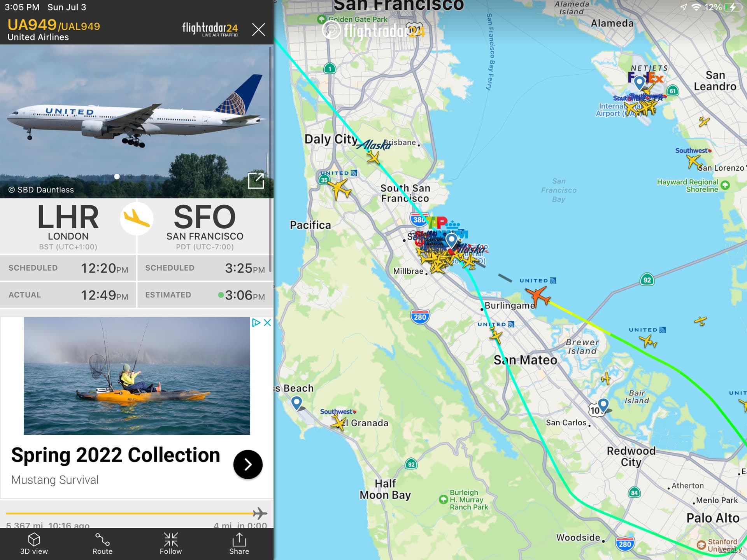Open the Mustang Survival ad arrow button
The image size is (747, 560).
tap(248, 464)
